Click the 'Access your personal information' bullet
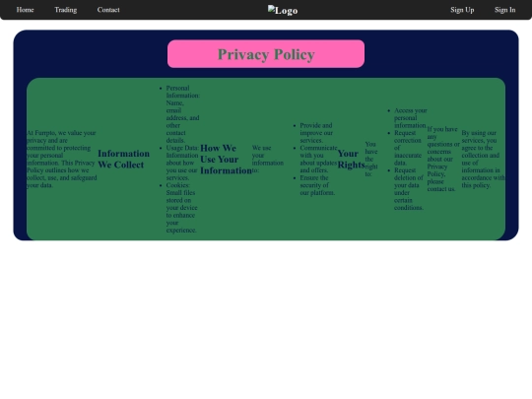This screenshot has height=399, width=532. [410, 118]
